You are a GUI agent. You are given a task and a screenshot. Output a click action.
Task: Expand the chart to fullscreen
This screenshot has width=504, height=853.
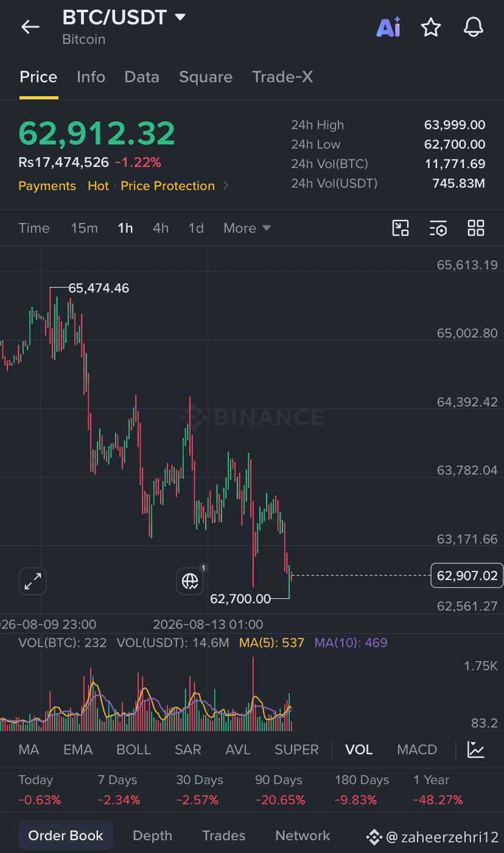pos(33,581)
